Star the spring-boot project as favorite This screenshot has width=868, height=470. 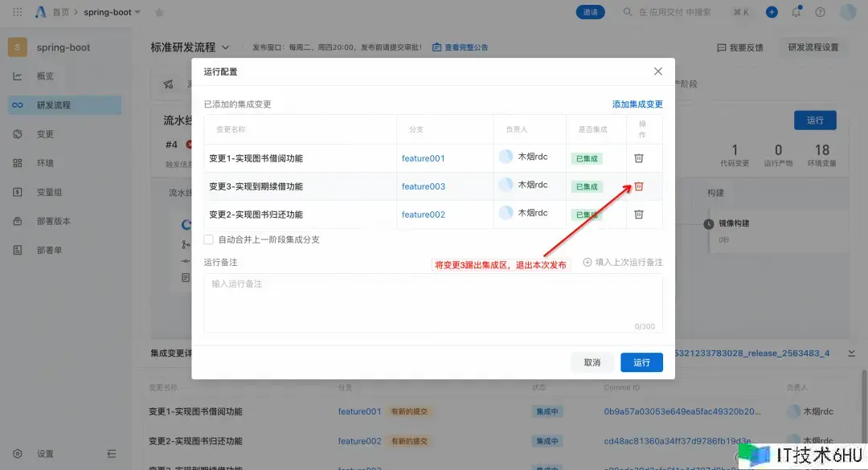pyautogui.click(x=158, y=12)
